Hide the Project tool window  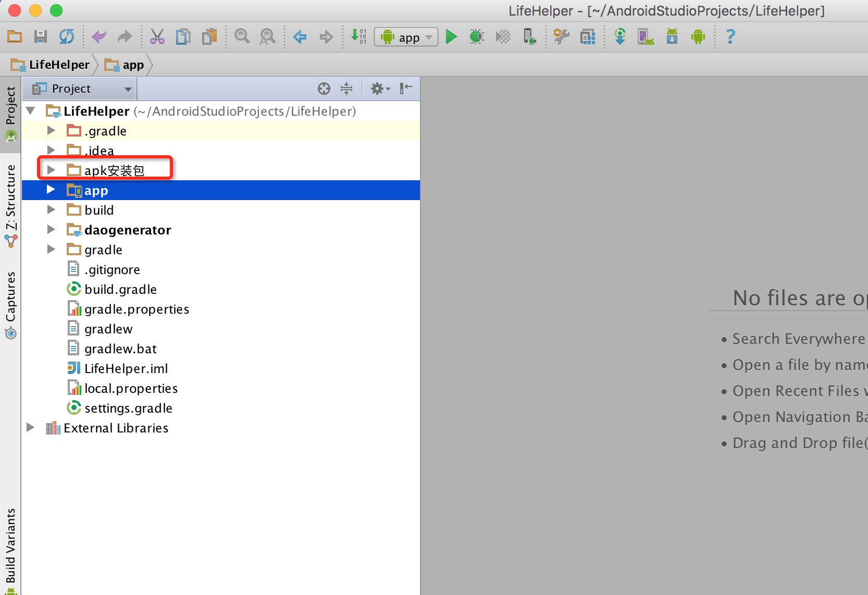(406, 89)
